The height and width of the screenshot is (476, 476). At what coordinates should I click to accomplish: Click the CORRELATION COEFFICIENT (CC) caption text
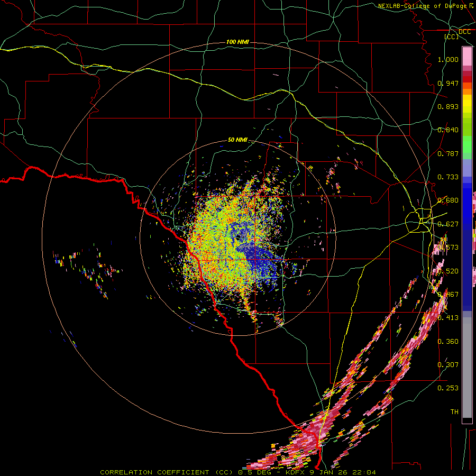pyautogui.click(x=167, y=472)
